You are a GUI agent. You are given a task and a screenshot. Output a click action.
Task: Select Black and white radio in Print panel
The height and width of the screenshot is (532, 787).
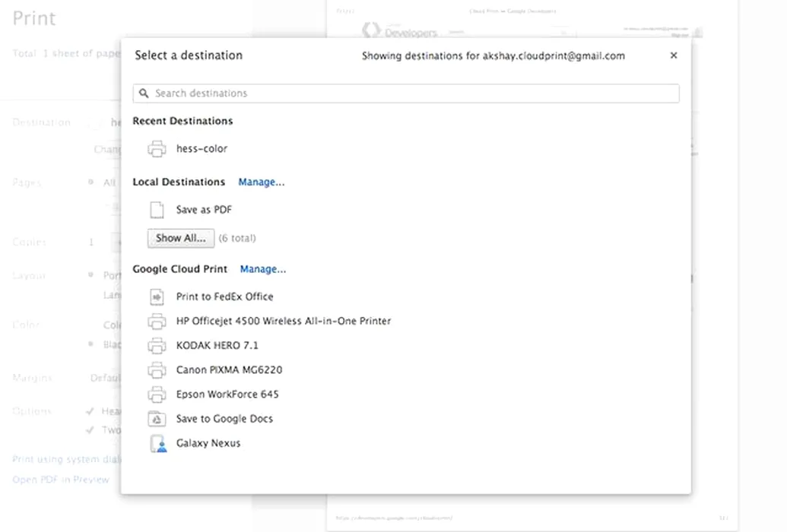[x=90, y=344]
